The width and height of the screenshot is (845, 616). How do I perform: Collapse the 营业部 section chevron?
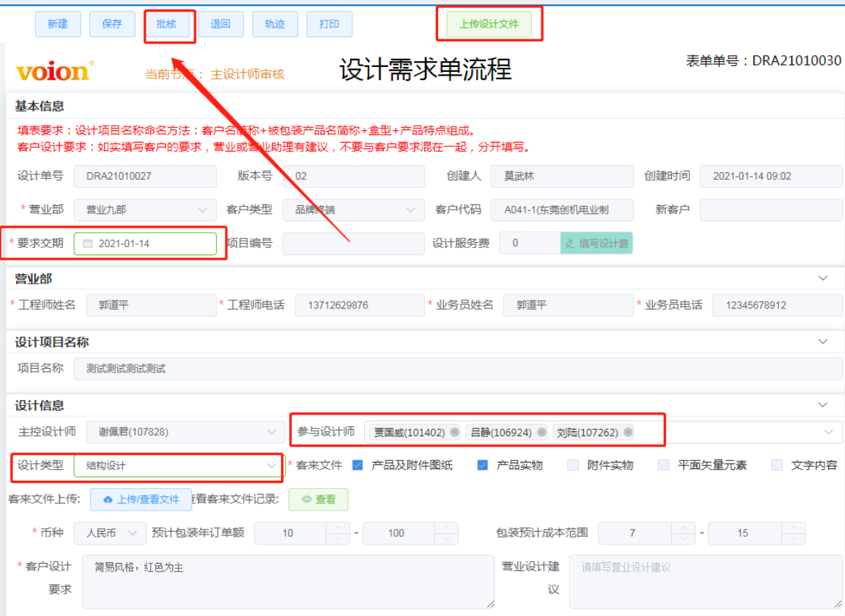tap(822, 279)
